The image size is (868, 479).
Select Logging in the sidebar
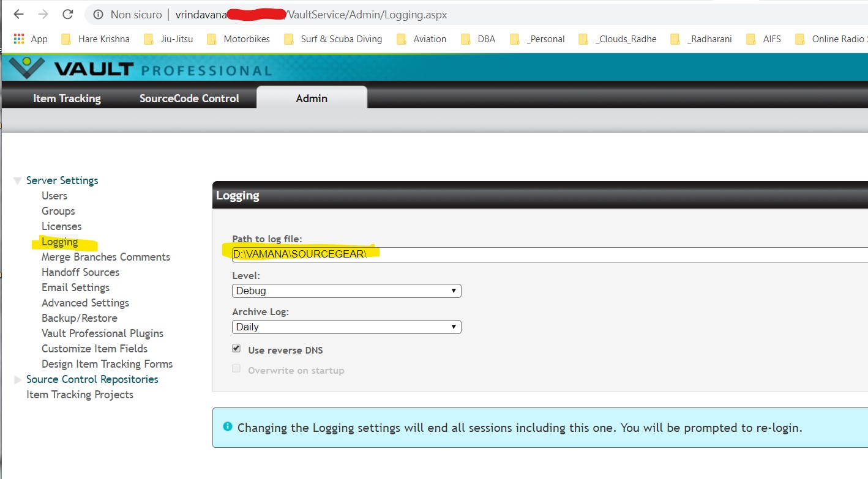[x=59, y=242]
